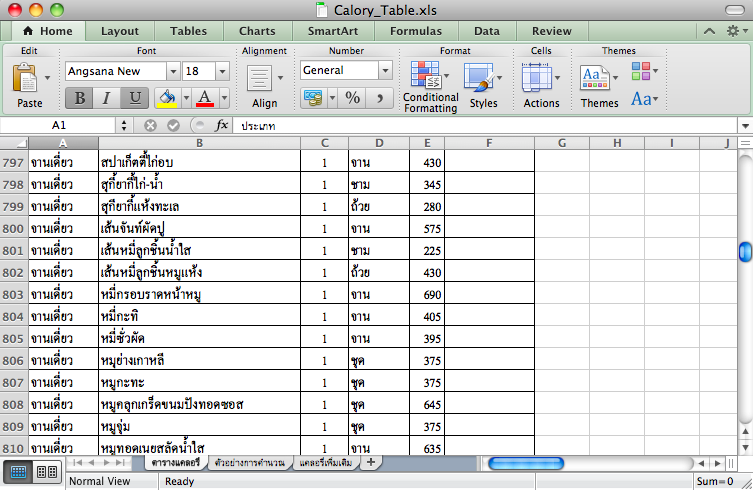
Task: Click cell E800 with value 575
Action: 427,229
